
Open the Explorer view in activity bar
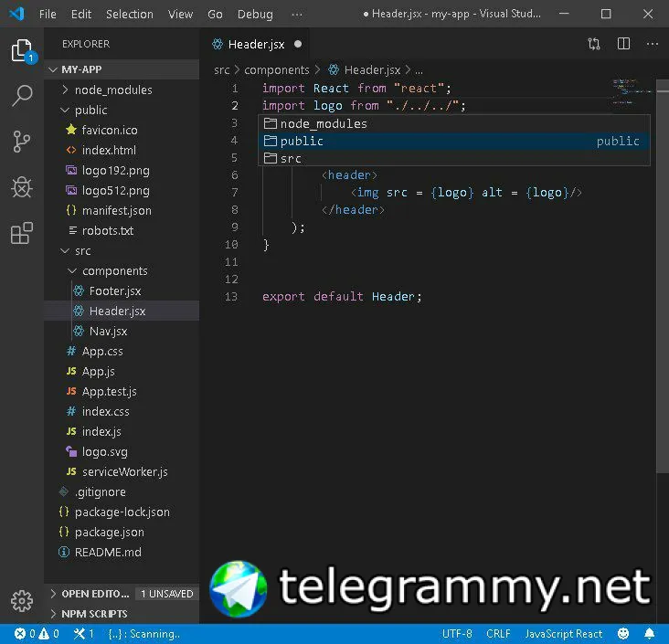coord(22,51)
